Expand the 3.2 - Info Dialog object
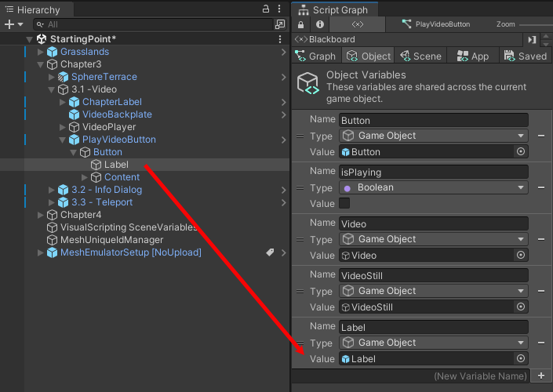This screenshot has height=392, width=553. click(52, 190)
